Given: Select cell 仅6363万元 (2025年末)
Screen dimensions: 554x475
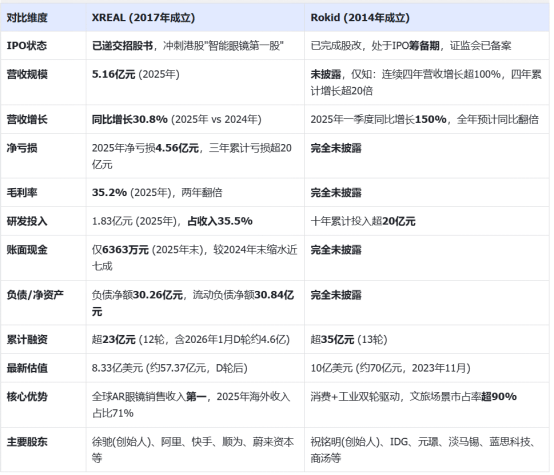Looking at the screenshot, I should tap(194, 258).
